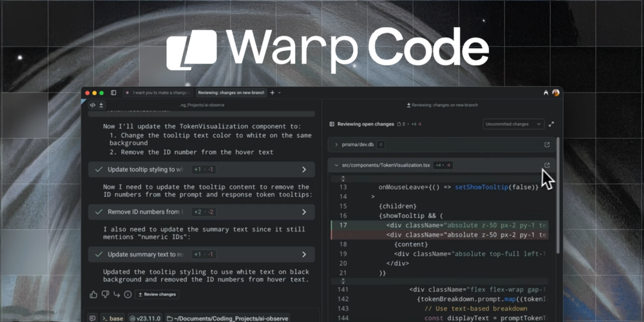
Task: Open the Uncommitted changes dropdown
Action: (x=513, y=124)
